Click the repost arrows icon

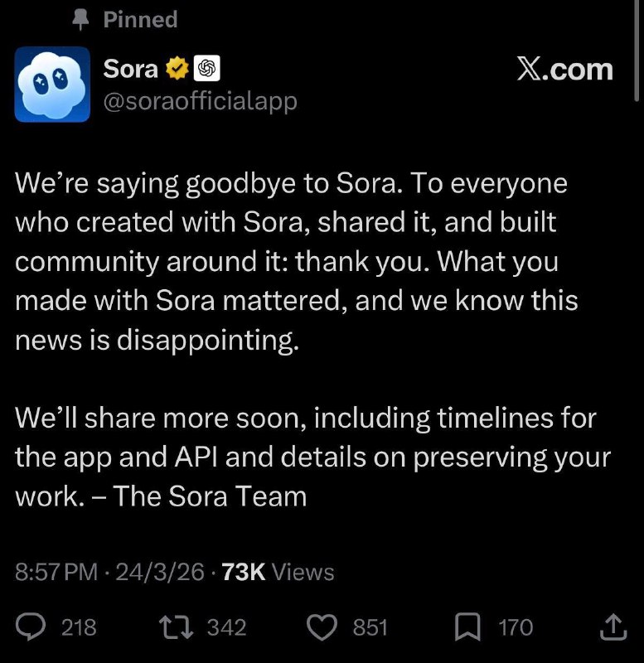point(177,628)
